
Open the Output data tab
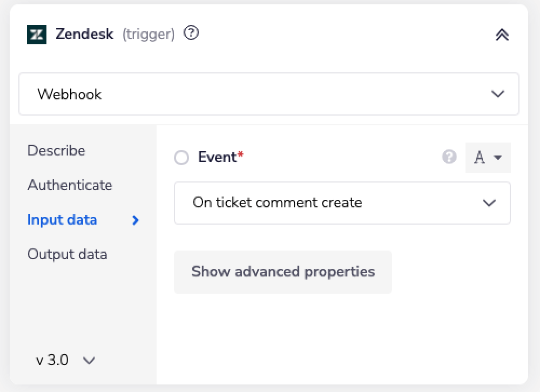[x=67, y=254]
